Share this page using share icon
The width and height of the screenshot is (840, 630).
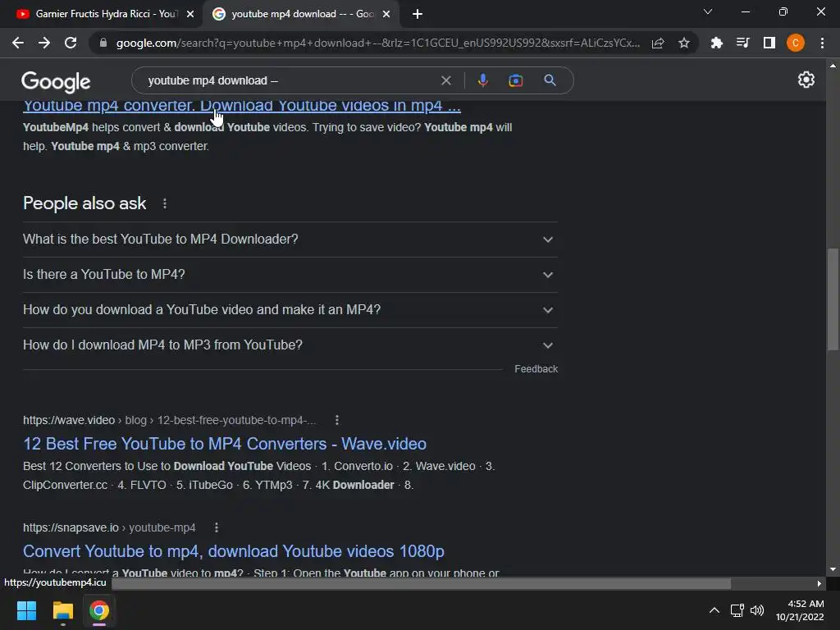tap(658, 43)
